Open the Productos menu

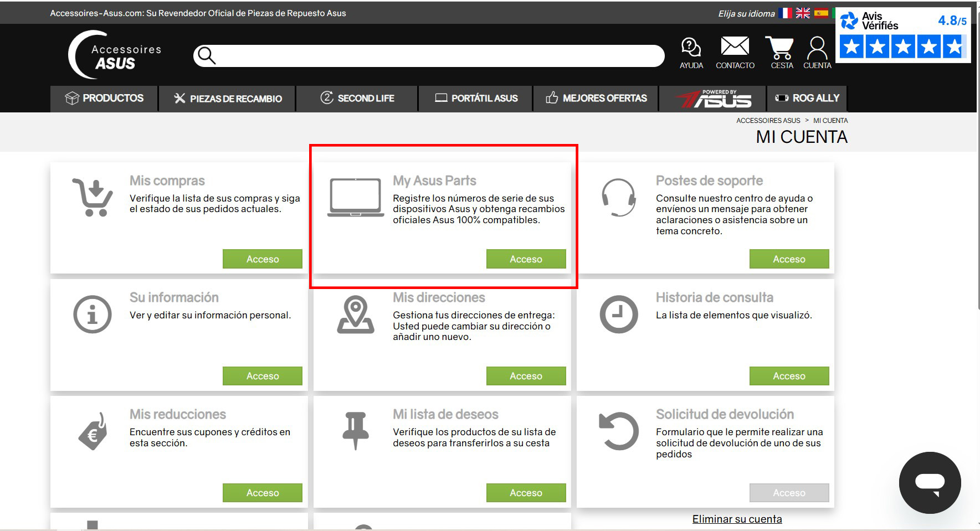click(104, 99)
